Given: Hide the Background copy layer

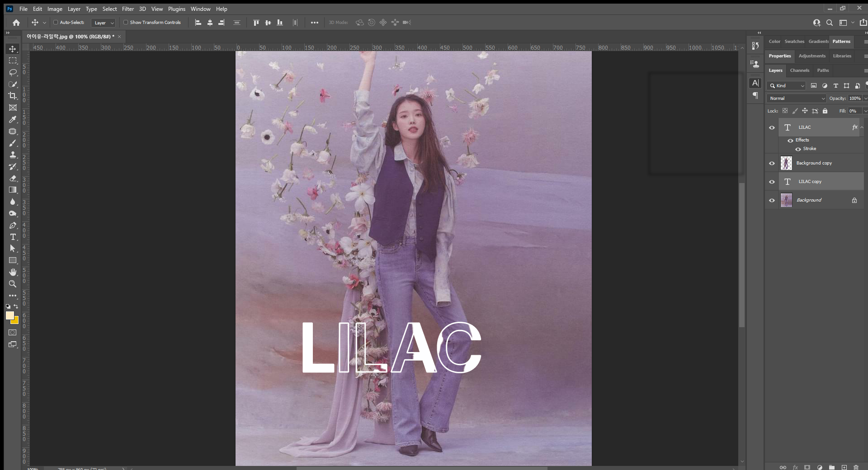Looking at the screenshot, I should coord(772,163).
